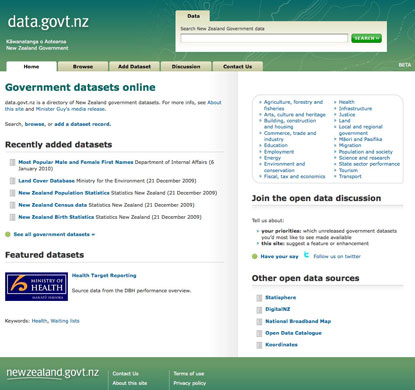Open New Zealand Population Statistics dataset
The image size is (415, 390).
[x=64, y=193]
